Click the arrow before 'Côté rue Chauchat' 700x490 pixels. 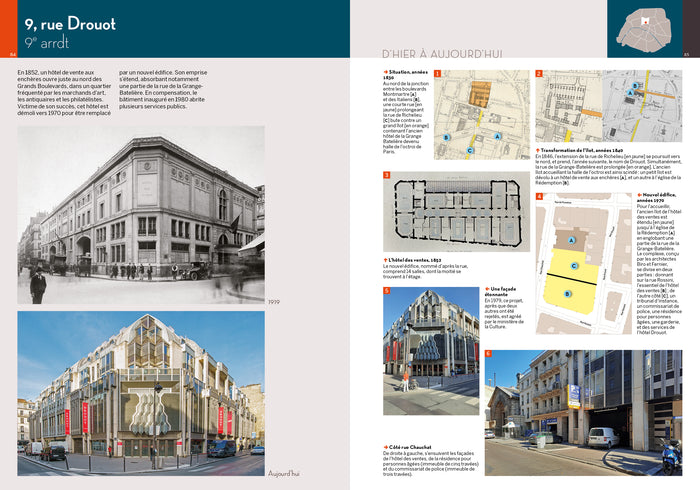click(x=386, y=446)
